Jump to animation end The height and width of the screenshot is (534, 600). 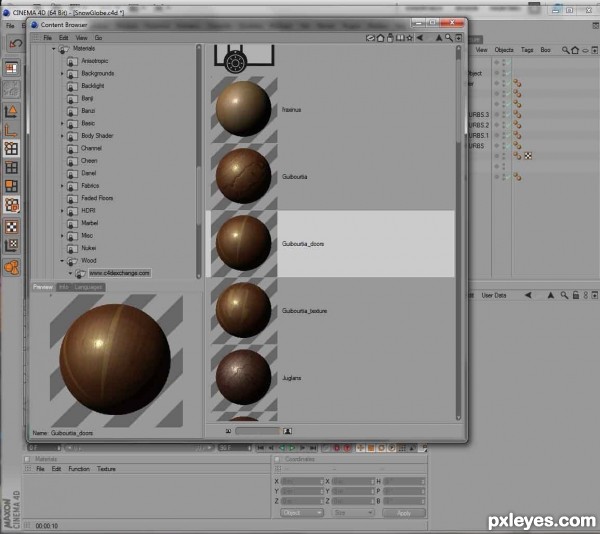pyautogui.click(x=313, y=448)
